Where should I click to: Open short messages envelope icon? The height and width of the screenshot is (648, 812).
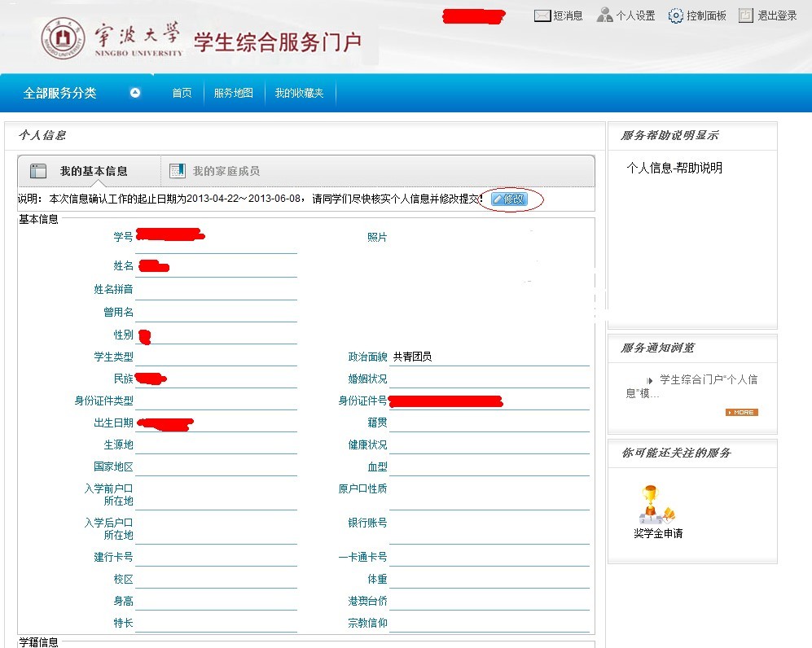542,15
